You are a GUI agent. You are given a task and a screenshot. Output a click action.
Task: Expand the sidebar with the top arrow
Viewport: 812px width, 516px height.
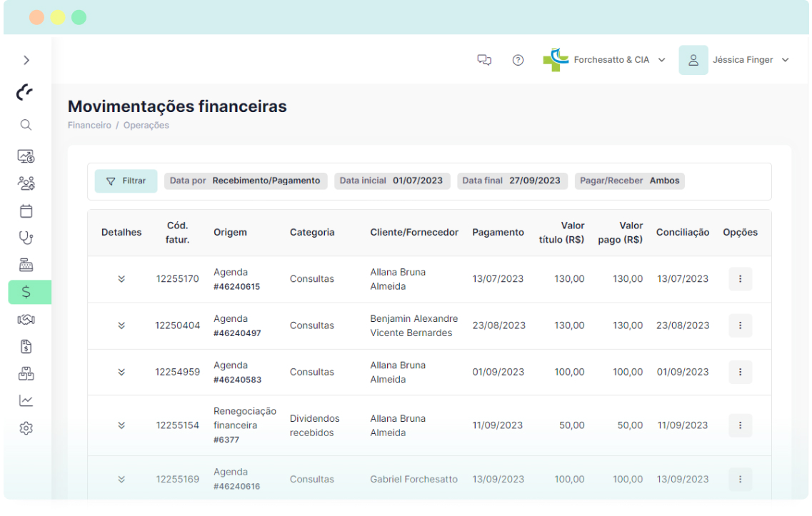click(26, 61)
